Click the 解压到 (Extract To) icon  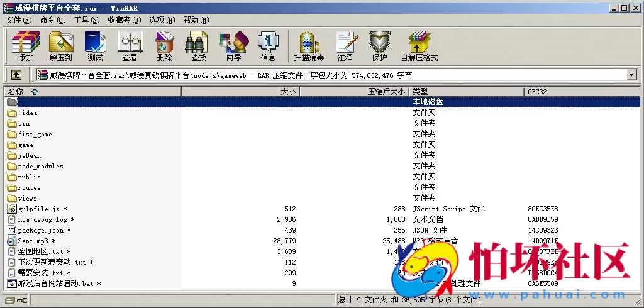pos(61,47)
